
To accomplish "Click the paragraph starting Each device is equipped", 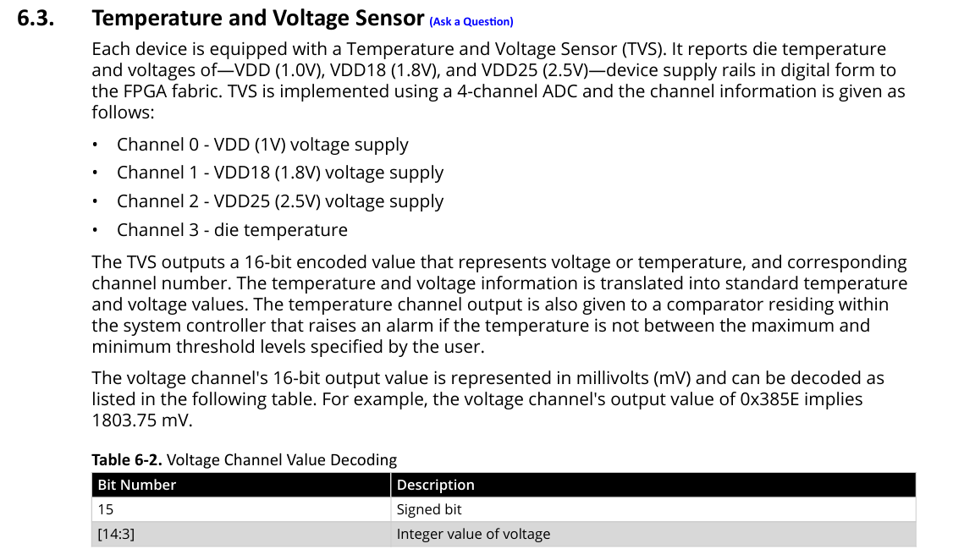I will tap(499, 80).
